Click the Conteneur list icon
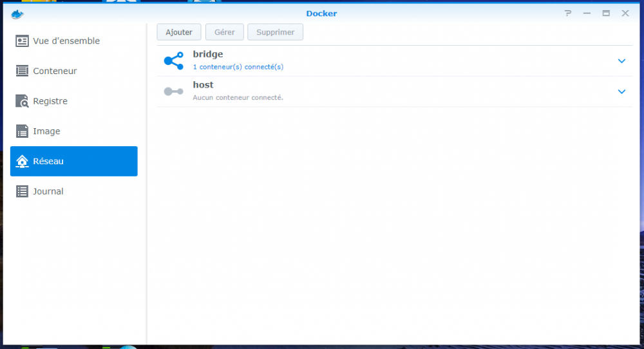This screenshot has height=349, width=644. point(22,71)
